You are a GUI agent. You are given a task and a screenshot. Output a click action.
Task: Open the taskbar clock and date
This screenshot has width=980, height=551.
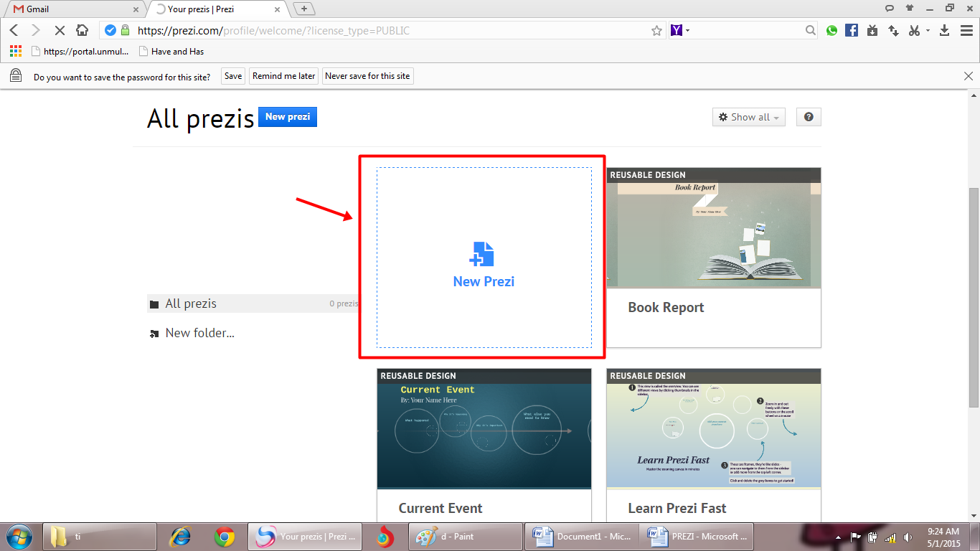[x=943, y=537]
